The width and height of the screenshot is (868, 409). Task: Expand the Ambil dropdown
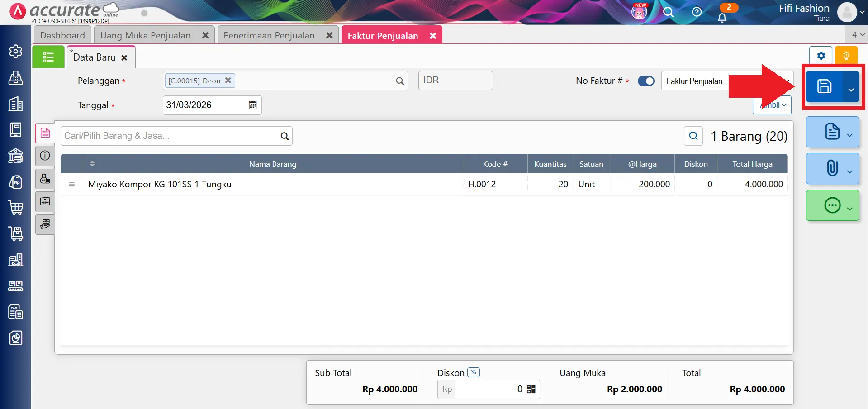[773, 105]
